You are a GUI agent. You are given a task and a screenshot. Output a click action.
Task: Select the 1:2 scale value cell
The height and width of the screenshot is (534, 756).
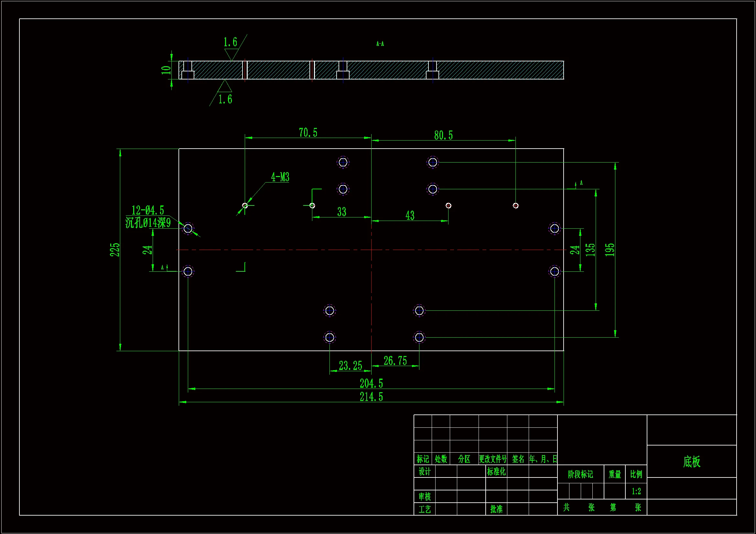pos(636,491)
